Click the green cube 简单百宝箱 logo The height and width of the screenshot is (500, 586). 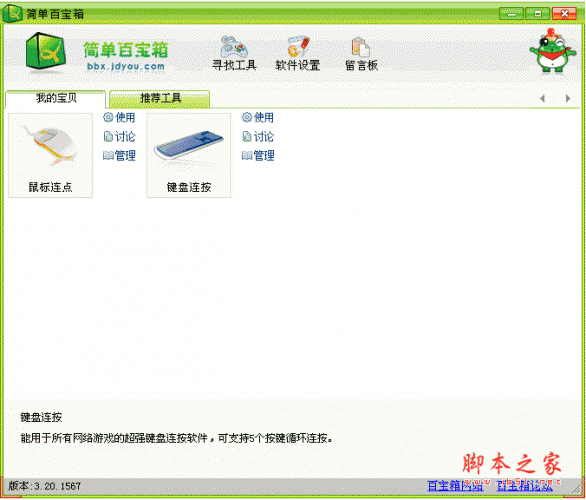(45, 52)
